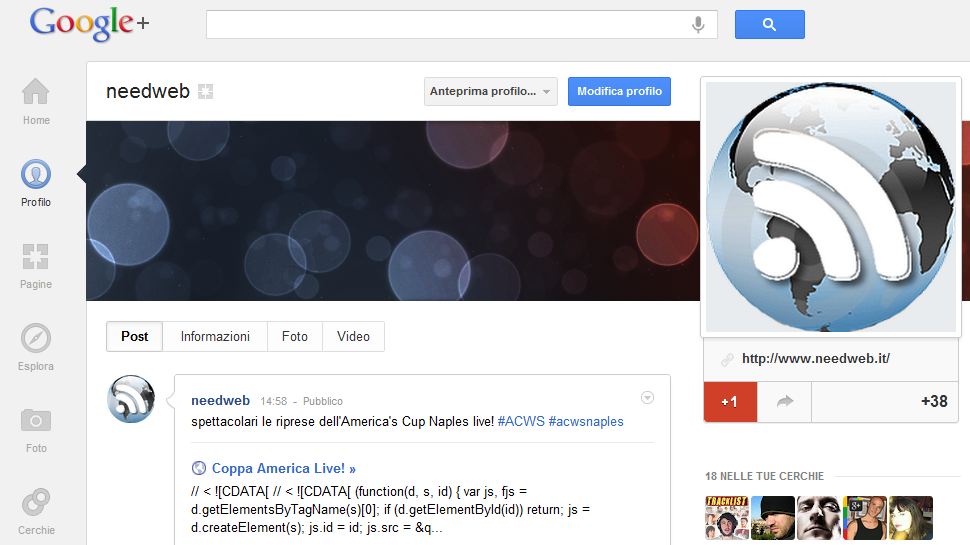Click the blue search magnifier button
The height and width of the screenshot is (545, 970).
pyautogui.click(x=770, y=24)
